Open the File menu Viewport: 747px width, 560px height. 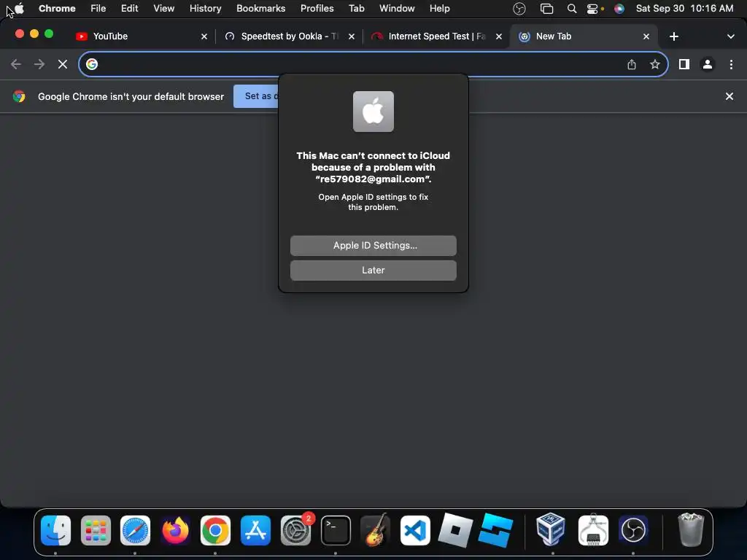(x=98, y=9)
